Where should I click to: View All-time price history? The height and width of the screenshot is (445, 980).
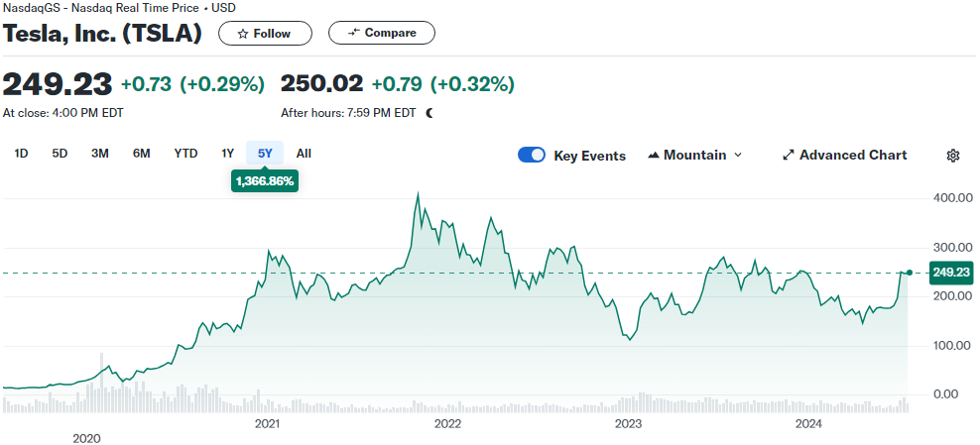click(304, 154)
